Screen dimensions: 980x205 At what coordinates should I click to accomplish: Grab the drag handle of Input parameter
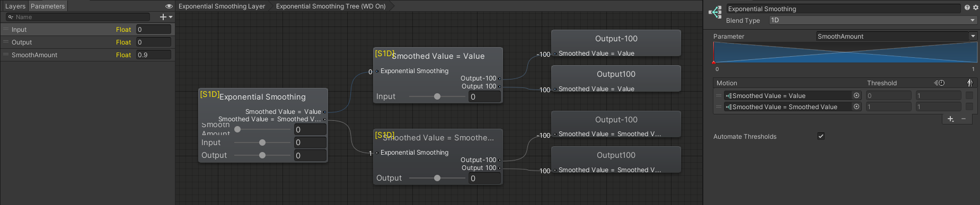pos(6,30)
